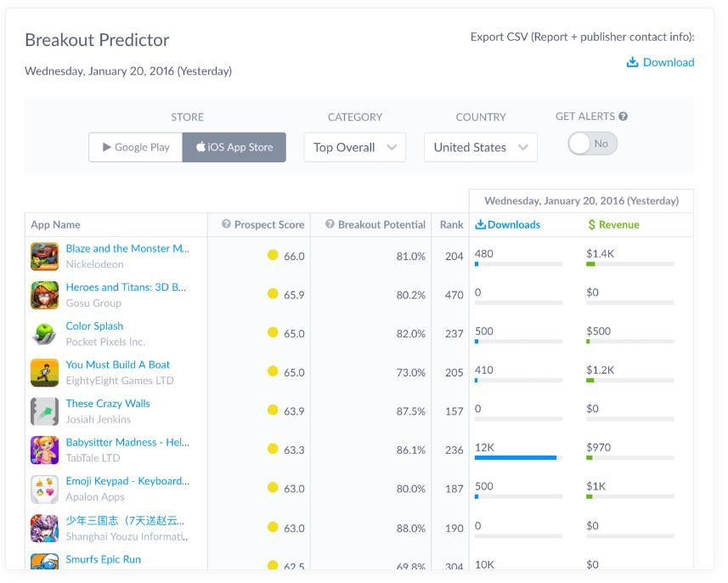
Task: Click the Babysitter Madness app icon
Action: (44, 449)
